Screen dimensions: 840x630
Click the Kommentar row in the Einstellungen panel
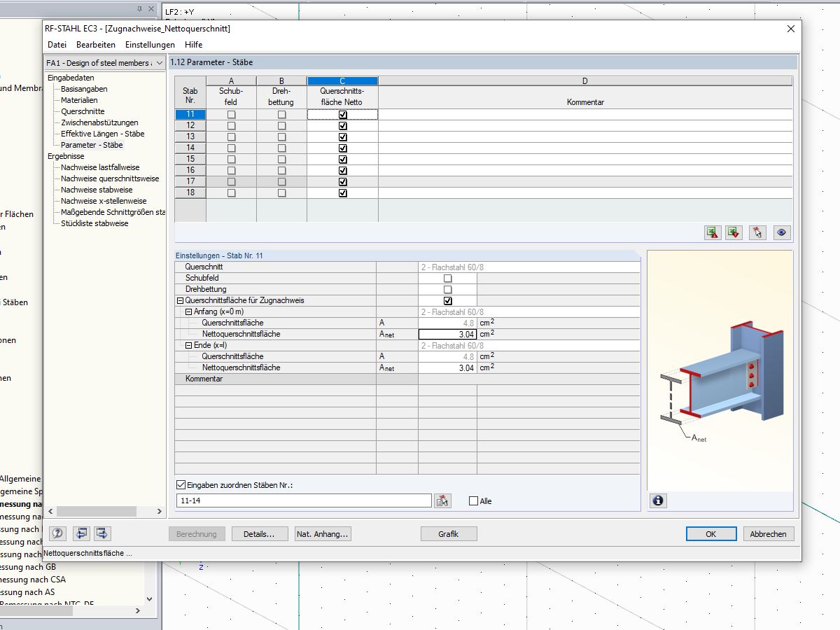point(407,379)
